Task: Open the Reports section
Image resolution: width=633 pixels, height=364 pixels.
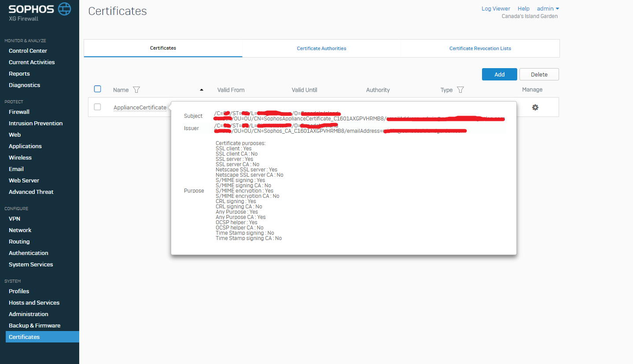Action: [19, 73]
